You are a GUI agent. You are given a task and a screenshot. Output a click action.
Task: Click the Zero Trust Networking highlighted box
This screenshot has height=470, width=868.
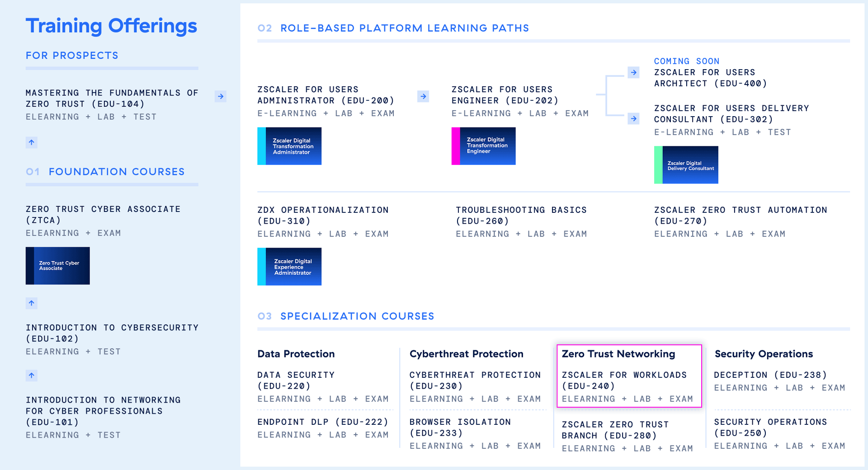point(629,376)
